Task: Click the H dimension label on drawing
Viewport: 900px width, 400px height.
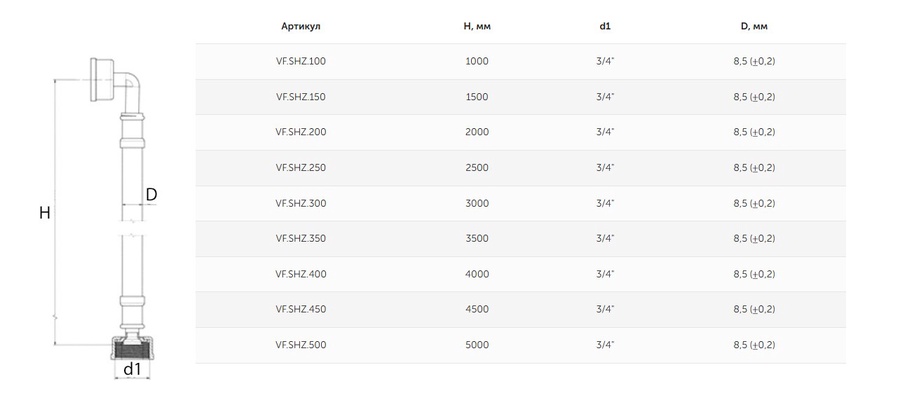Action: tap(45, 213)
